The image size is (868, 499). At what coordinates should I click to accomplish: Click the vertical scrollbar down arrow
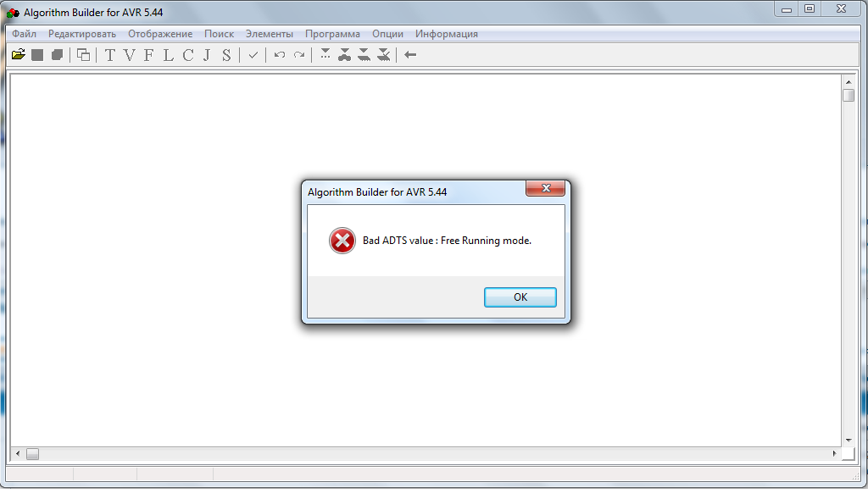pos(848,441)
